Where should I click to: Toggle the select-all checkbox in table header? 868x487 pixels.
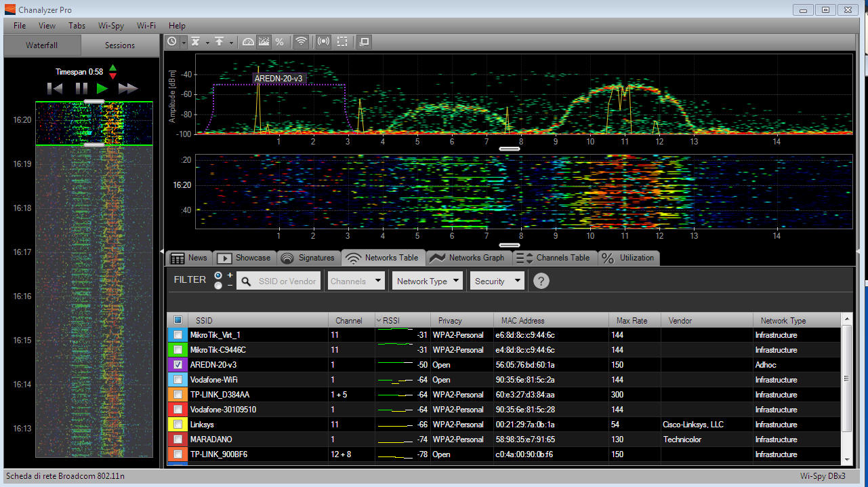tap(178, 320)
